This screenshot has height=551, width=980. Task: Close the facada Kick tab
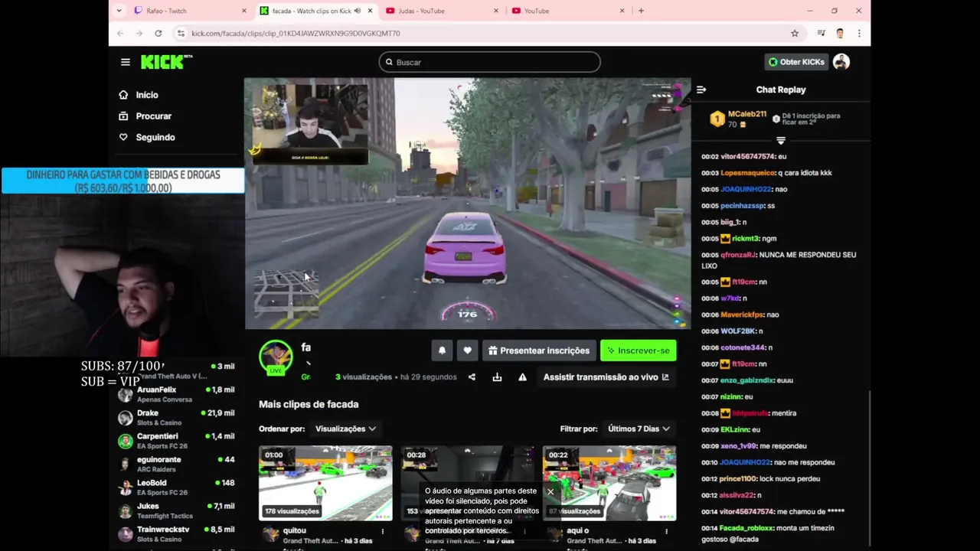point(370,11)
